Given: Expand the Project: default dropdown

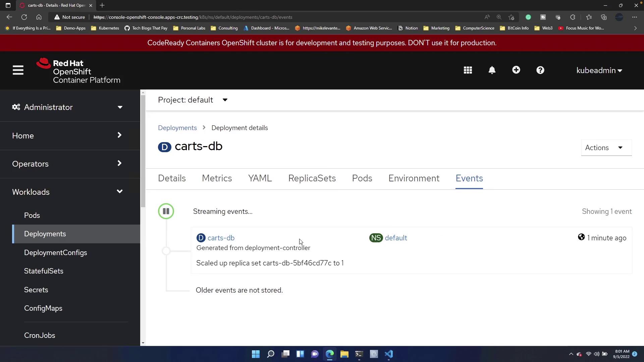Looking at the screenshot, I should coord(193,100).
